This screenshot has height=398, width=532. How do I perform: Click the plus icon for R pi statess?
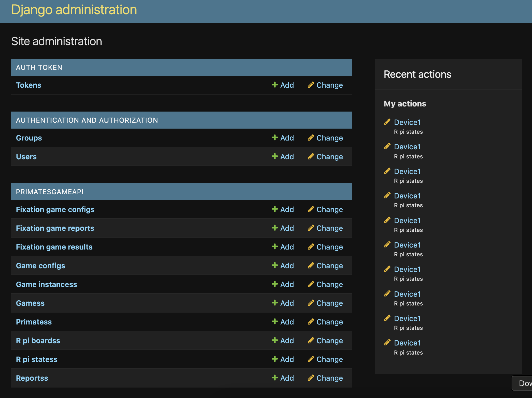[x=275, y=359]
